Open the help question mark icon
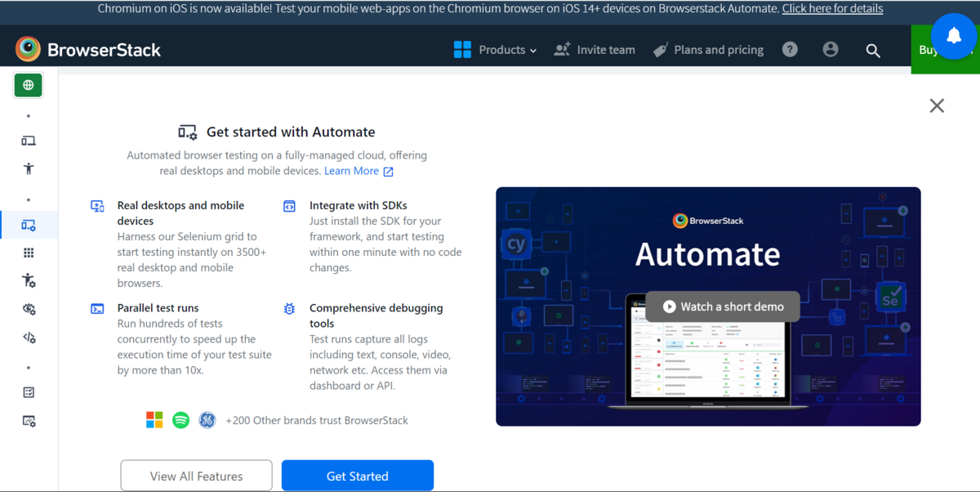The image size is (980, 492). click(790, 49)
